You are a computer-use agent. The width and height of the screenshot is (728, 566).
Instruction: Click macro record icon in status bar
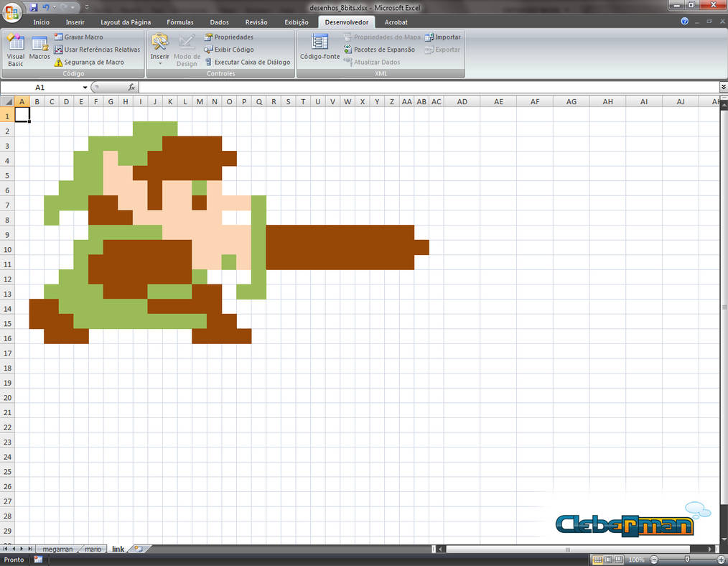tap(38, 560)
